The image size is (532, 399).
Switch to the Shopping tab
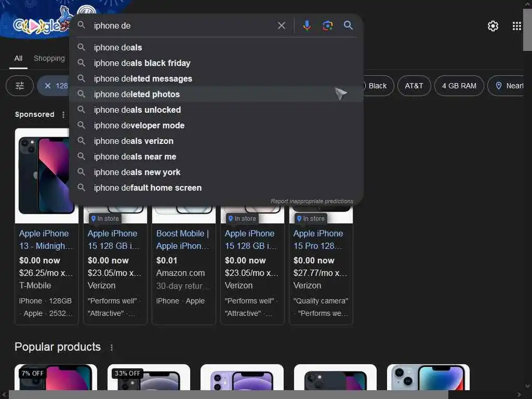pyautogui.click(x=49, y=58)
